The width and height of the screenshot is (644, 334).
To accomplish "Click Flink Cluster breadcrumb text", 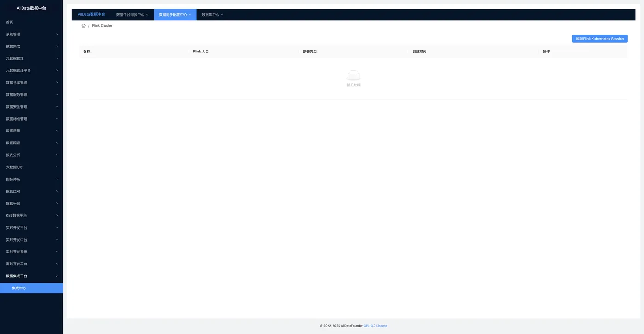I will [x=102, y=26].
